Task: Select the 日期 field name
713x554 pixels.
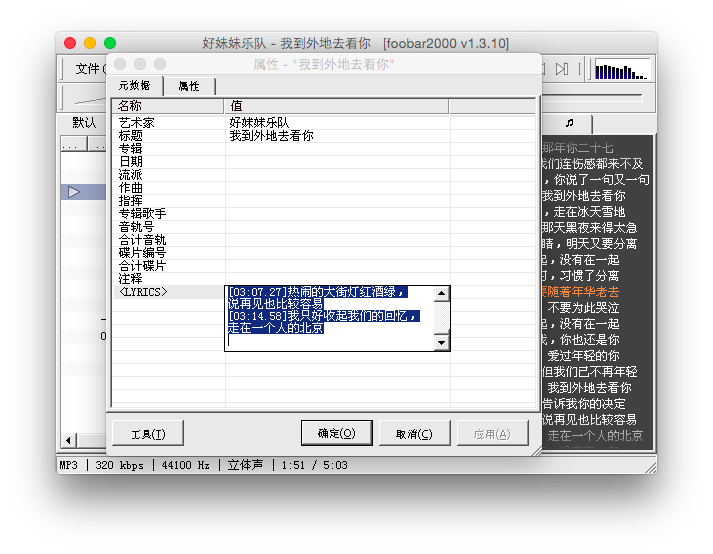Action: click(x=131, y=161)
